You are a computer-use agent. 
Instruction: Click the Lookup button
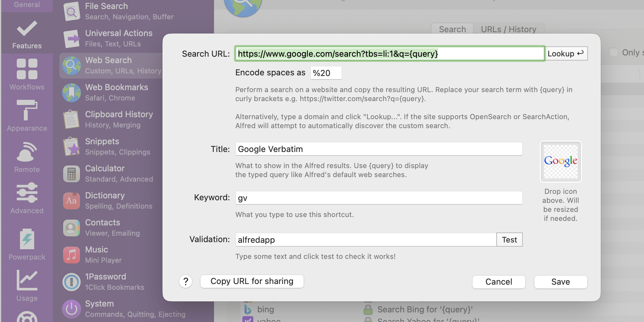click(x=566, y=53)
